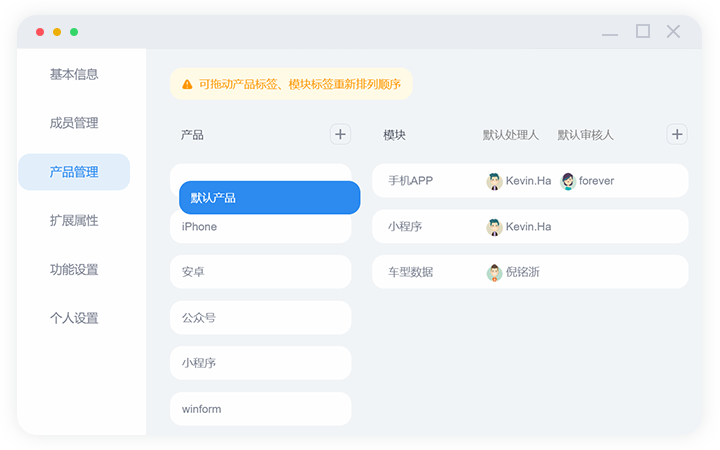Select the blue 默认产品 product tag
Screen dimensions: 720x450
click(x=269, y=198)
